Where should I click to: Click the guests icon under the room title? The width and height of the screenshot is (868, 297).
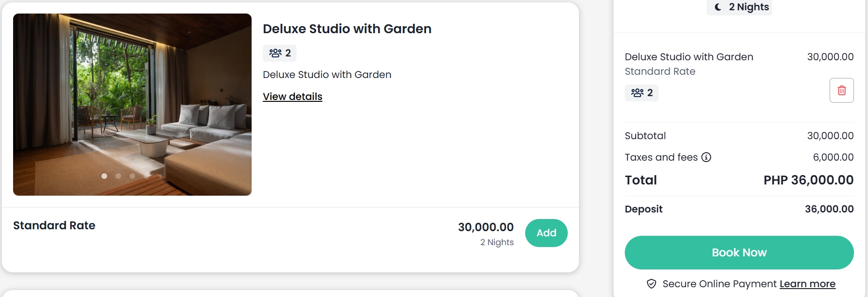275,53
